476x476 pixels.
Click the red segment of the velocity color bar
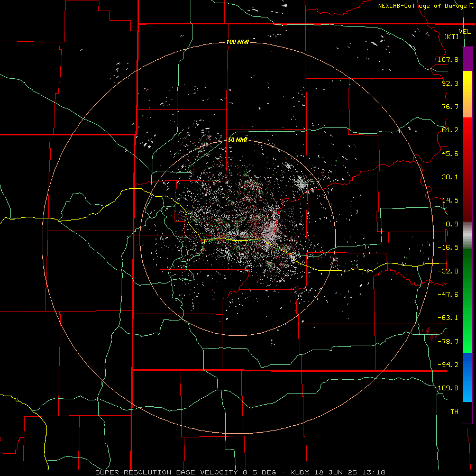pyautogui.click(x=467, y=169)
